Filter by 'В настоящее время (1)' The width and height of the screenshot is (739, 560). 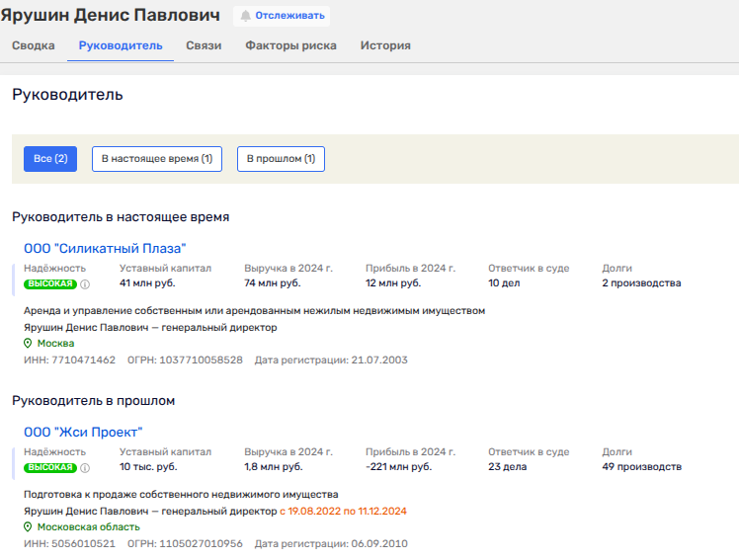click(x=157, y=159)
